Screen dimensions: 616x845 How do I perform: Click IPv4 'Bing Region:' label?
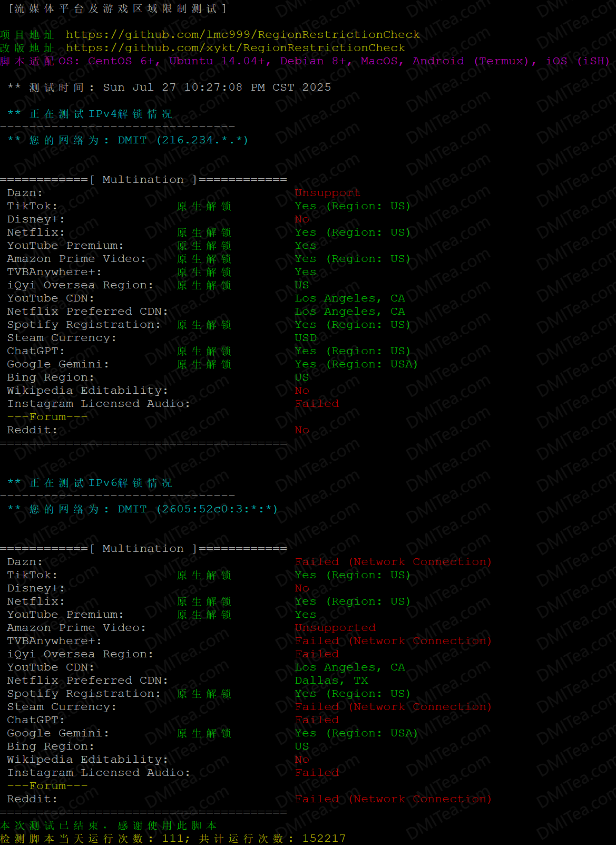click(x=51, y=377)
